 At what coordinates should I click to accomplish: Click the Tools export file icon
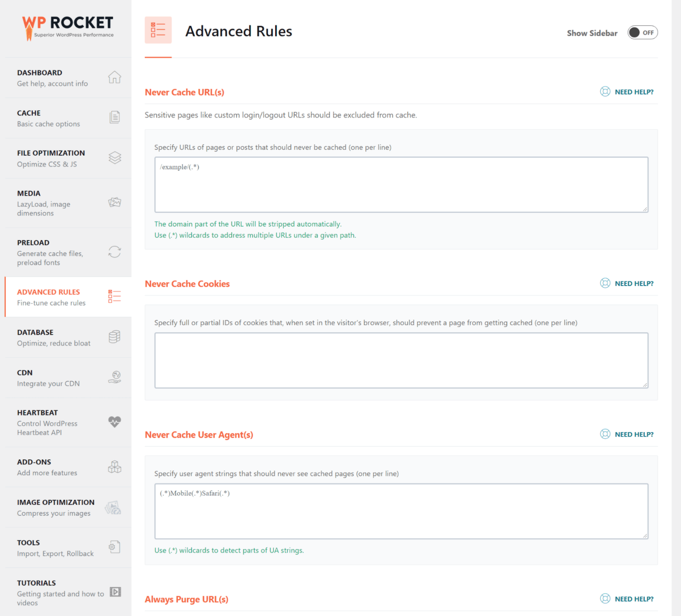click(x=114, y=547)
